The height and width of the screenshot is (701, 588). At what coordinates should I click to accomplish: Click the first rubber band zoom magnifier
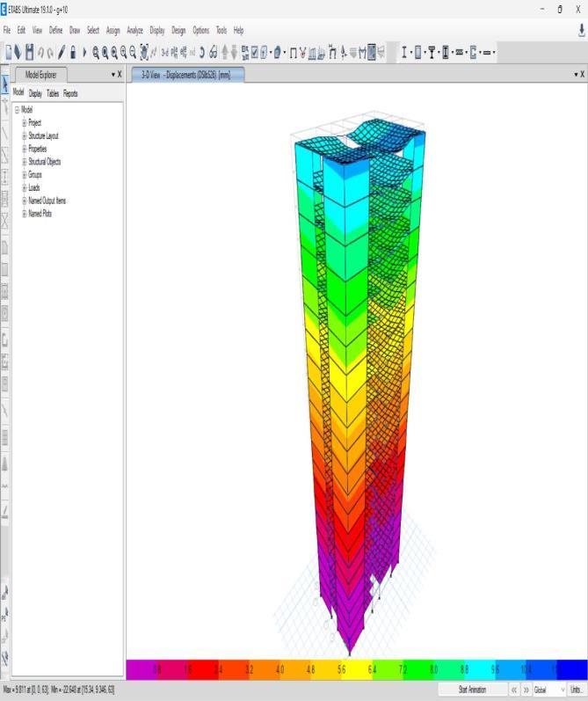(x=95, y=53)
